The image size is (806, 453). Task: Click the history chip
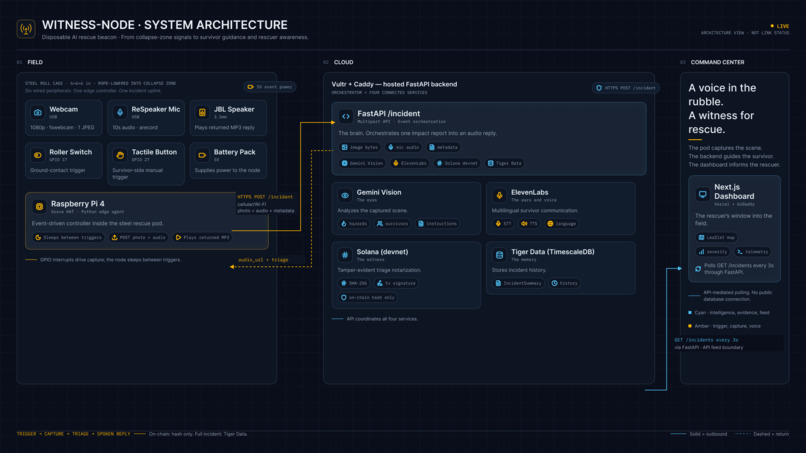[x=564, y=283]
